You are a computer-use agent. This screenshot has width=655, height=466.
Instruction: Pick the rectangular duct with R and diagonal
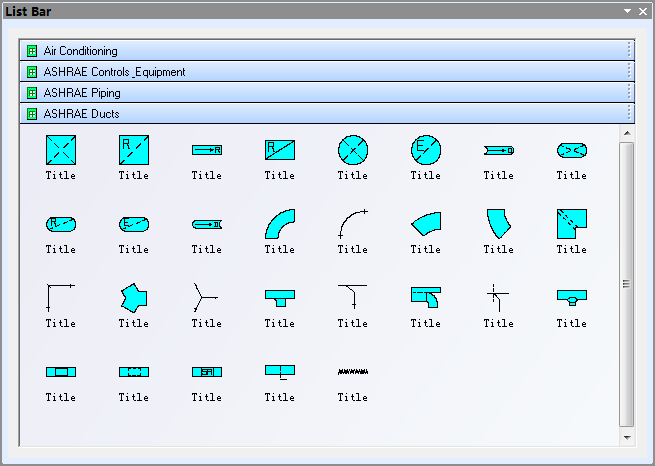279,150
